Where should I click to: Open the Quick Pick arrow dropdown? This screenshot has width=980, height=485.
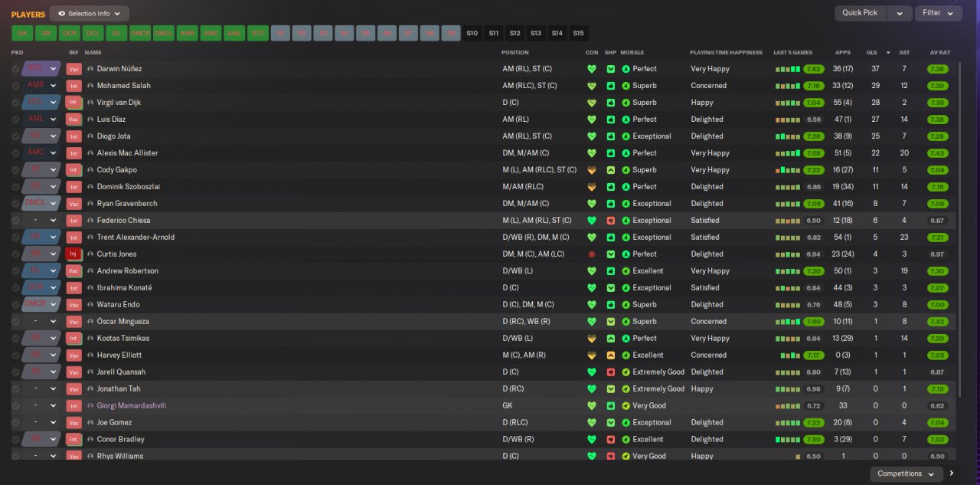click(x=900, y=13)
